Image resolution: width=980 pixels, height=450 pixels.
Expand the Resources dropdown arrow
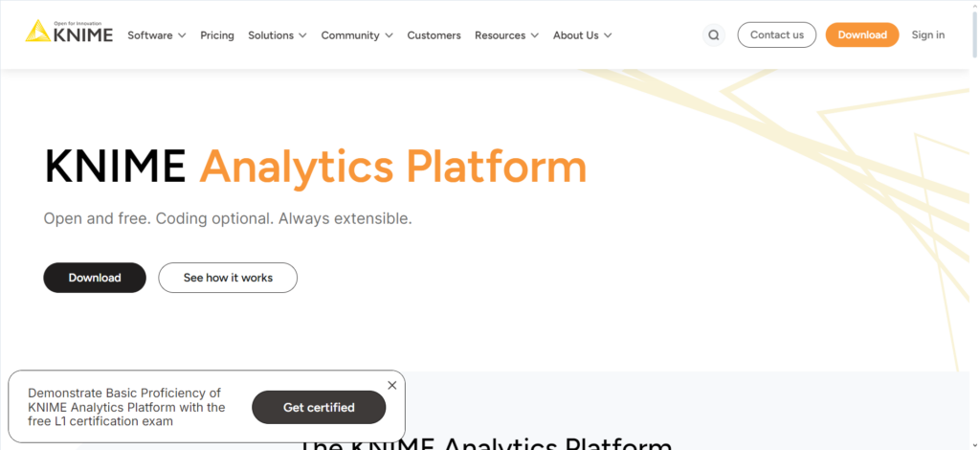534,35
